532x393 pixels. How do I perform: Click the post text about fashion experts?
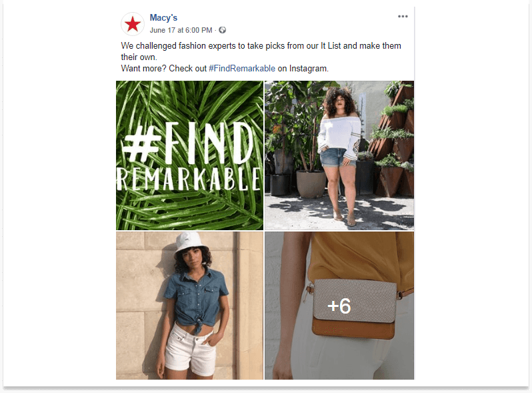pos(261,51)
